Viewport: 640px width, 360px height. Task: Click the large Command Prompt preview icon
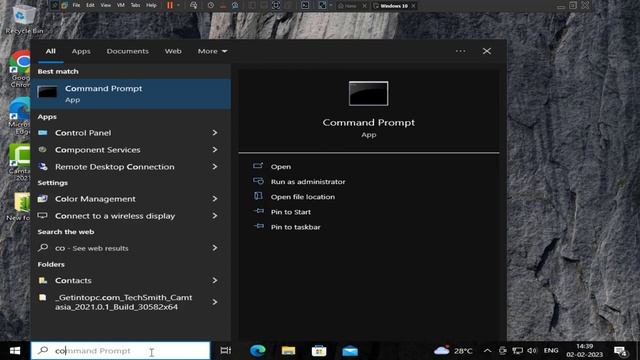point(369,93)
